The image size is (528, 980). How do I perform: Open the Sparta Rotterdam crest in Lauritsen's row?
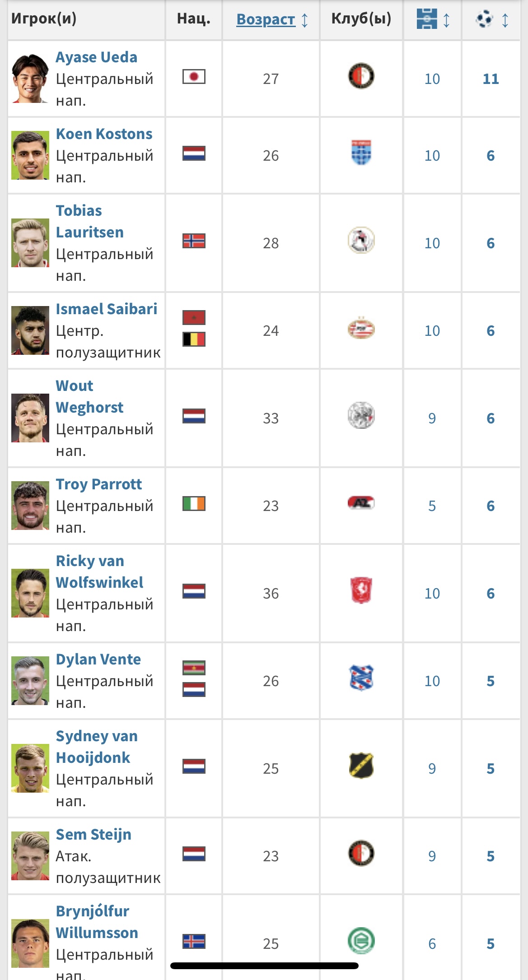point(361,241)
